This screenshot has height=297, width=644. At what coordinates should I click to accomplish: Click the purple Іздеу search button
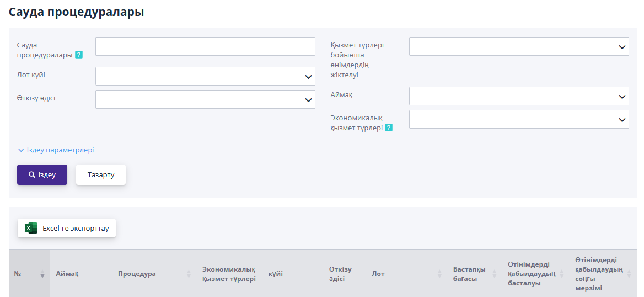point(42,175)
